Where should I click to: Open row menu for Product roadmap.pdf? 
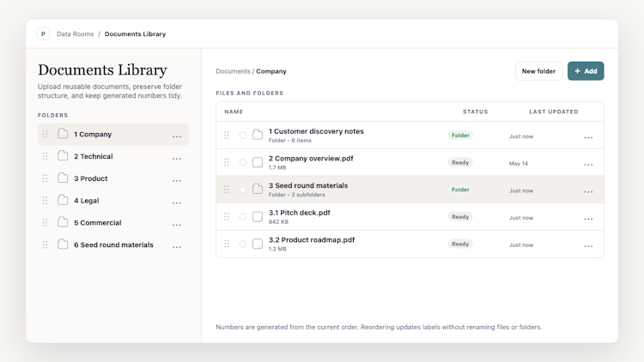coord(588,246)
